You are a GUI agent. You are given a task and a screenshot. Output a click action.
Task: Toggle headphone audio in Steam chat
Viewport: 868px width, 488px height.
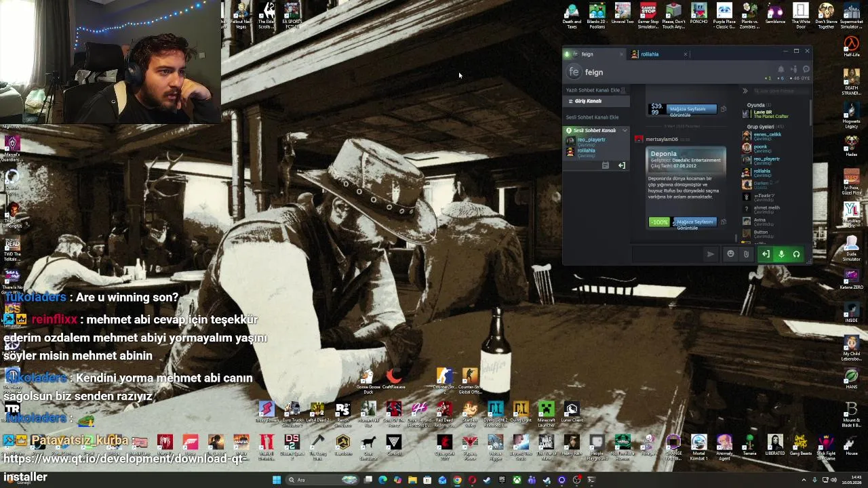(796, 254)
